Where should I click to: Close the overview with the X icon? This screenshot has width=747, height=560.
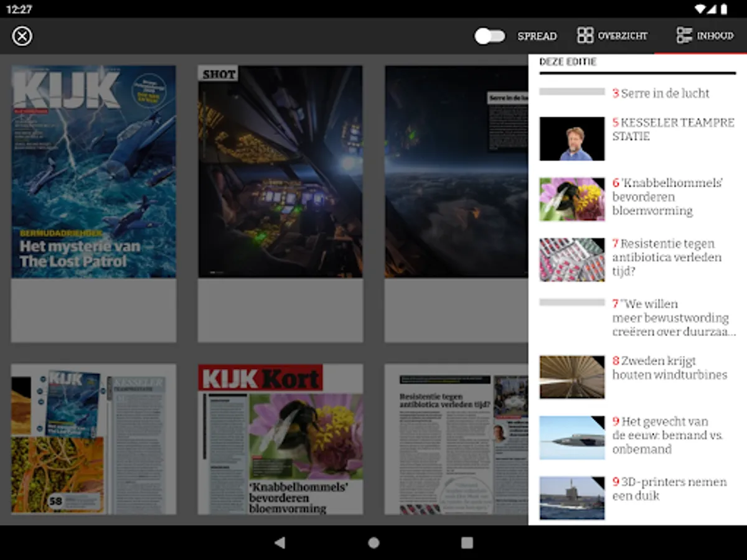click(x=22, y=36)
